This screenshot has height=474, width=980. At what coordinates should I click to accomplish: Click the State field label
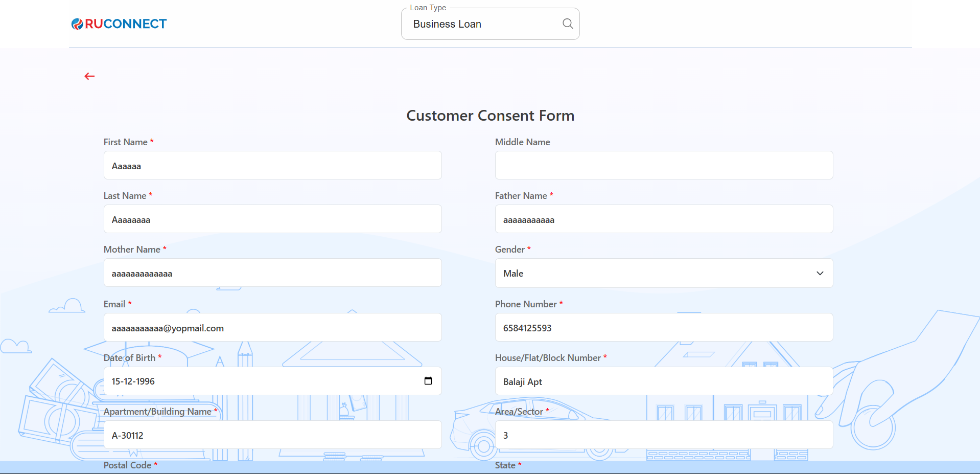(x=505, y=465)
